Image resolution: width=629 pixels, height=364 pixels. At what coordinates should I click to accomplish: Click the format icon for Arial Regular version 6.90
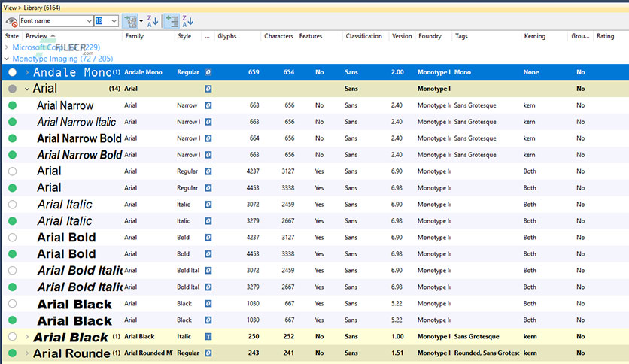tap(208, 171)
